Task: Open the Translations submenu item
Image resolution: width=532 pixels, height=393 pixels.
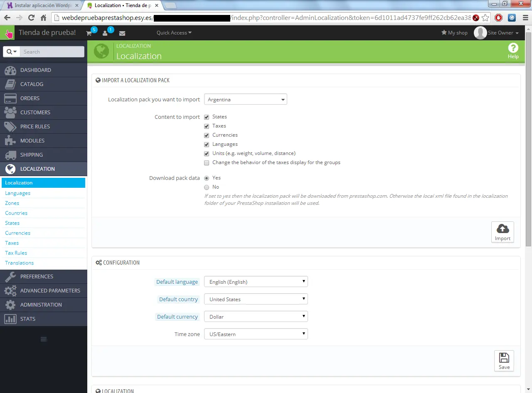Action: [x=19, y=263]
